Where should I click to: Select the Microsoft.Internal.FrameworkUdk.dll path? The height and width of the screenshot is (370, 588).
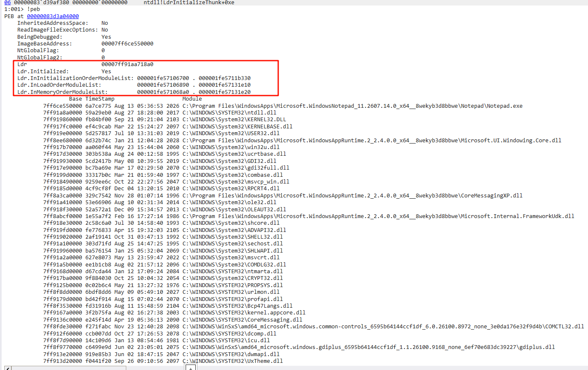pyautogui.click(x=378, y=216)
